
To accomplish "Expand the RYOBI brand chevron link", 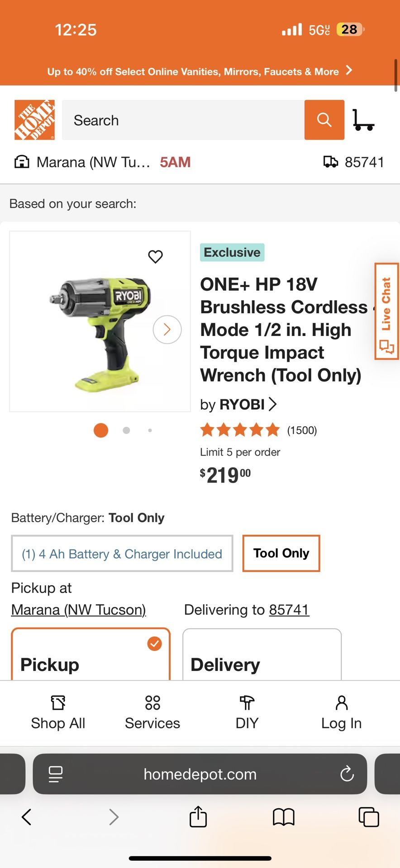I will 273,405.
